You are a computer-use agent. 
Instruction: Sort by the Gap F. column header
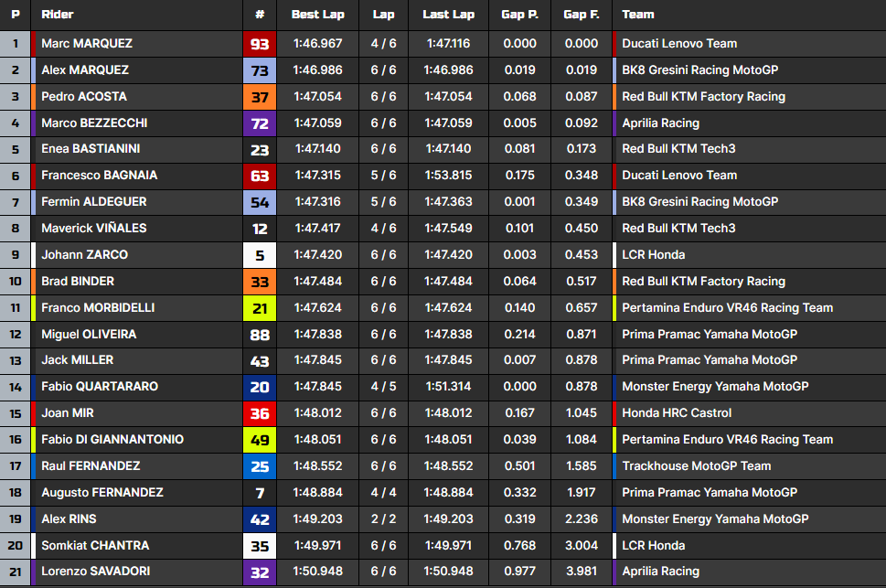click(581, 15)
